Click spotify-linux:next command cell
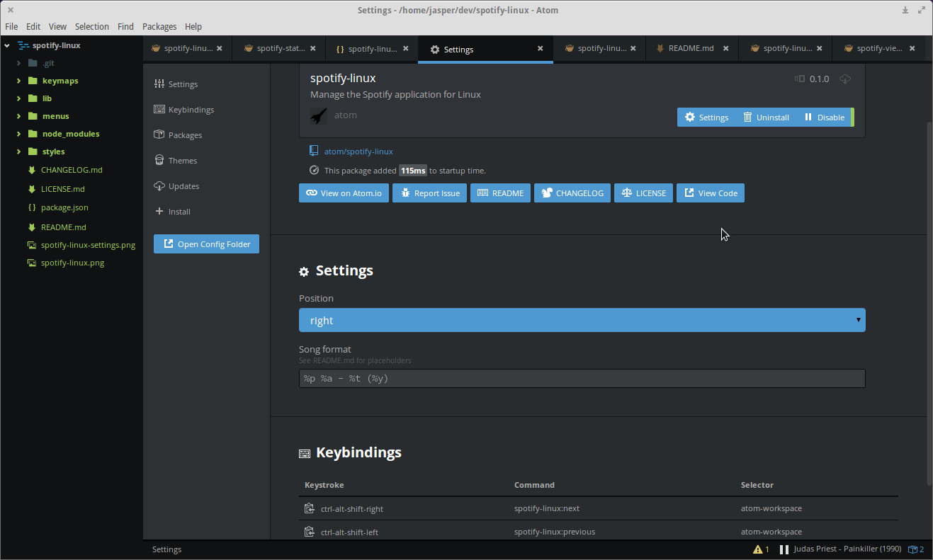This screenshot has height=560, width=933. (547, 508)
